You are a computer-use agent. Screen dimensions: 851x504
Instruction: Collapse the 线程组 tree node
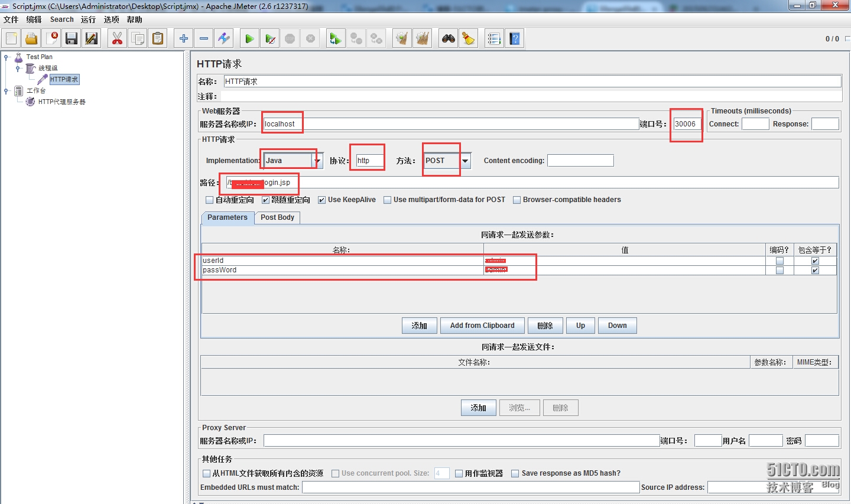(x=18, y=69)
